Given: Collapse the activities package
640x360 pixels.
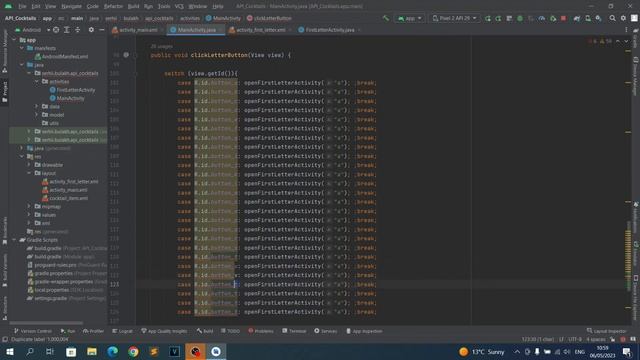Looking at the screenshot, I should coord(37,82).
